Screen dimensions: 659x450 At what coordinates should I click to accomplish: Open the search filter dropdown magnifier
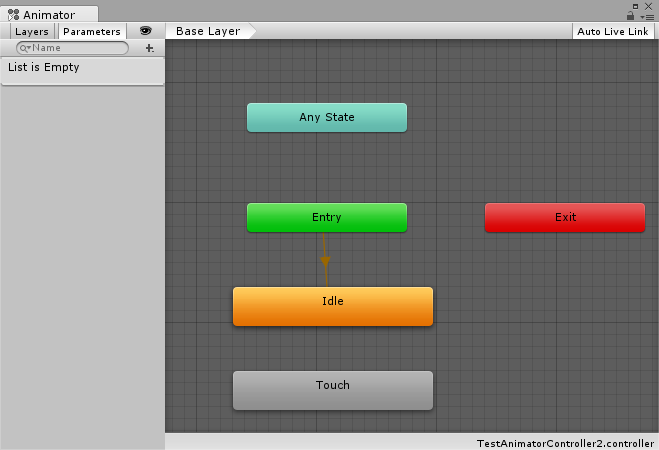[x=25, y=48]
